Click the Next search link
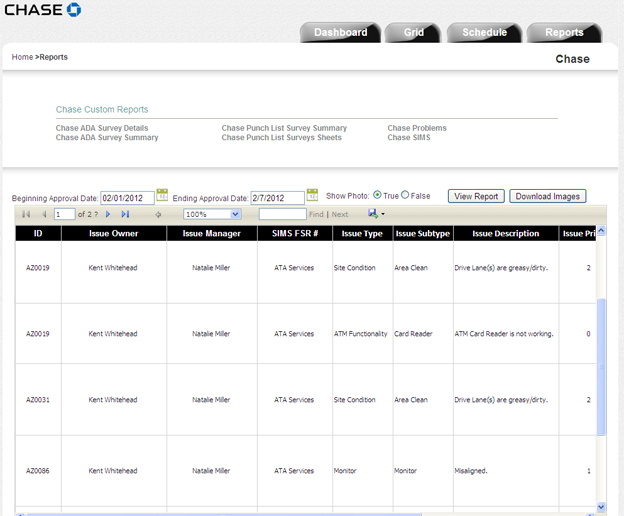Screen dimensions: 624x516 point(340,214)
